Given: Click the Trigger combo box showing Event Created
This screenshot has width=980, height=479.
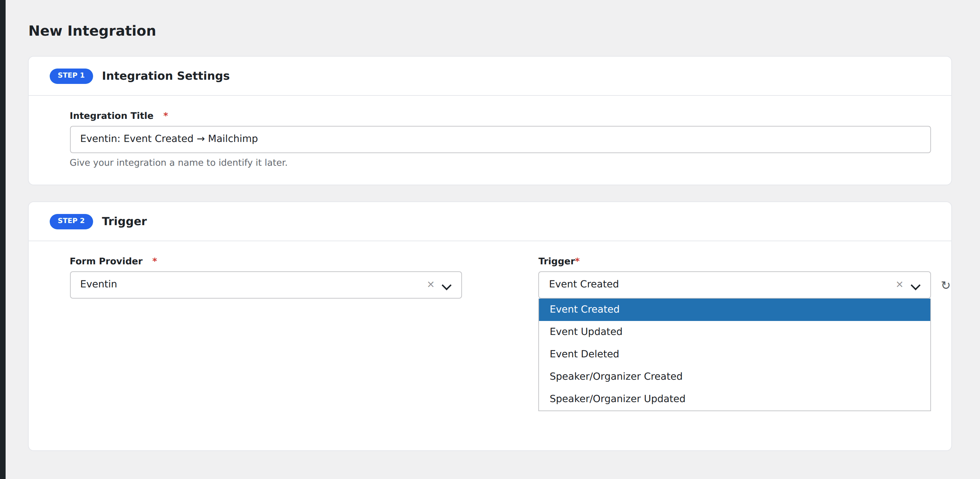Looking at the screenshot, I should pyautogui.click(x=734, y=285).
